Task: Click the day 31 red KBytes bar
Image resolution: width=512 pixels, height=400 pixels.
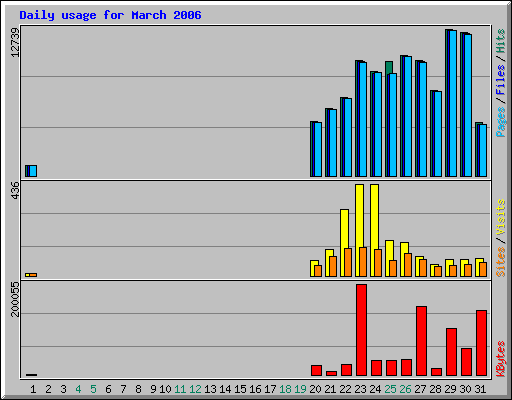Action: pyautogui.click(x=481, y=343)
